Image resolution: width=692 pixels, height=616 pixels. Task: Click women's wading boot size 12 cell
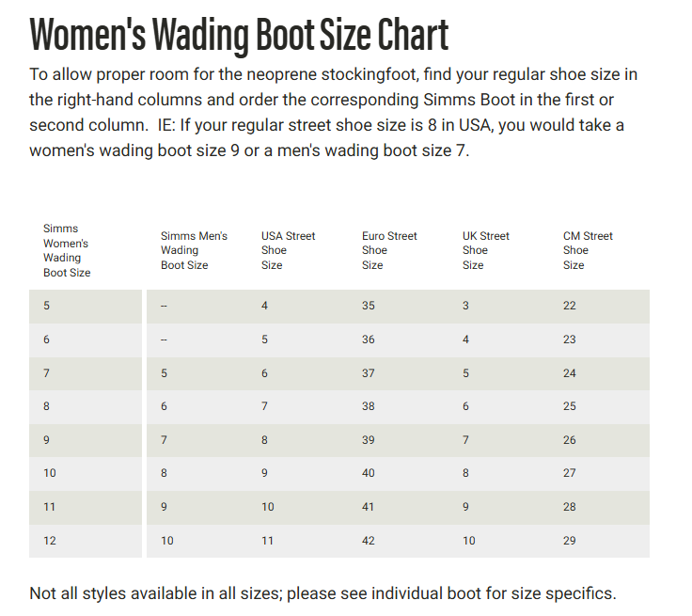pyautogui.click(x=50, y=541)
